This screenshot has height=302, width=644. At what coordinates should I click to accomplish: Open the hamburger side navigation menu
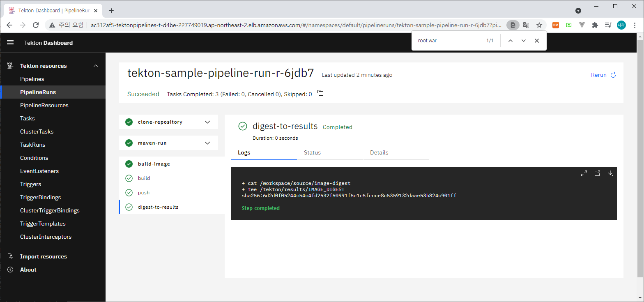coord(10,43)
